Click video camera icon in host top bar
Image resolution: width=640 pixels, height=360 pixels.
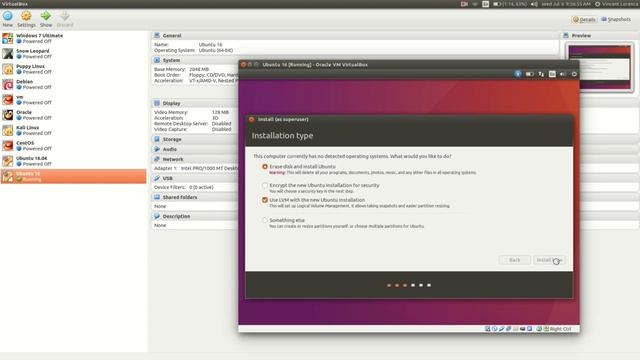click(x=464, y=4)
